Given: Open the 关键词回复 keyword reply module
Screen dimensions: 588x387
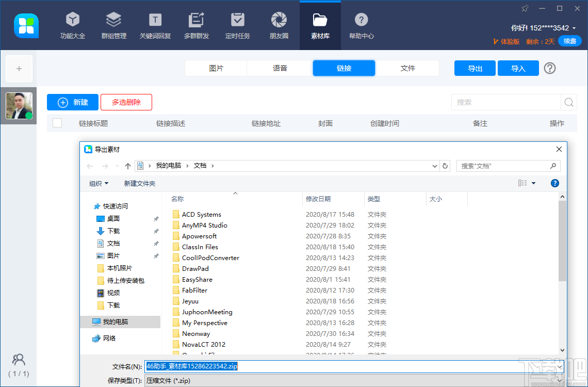Looking at the screenshot, I should 155,25.
